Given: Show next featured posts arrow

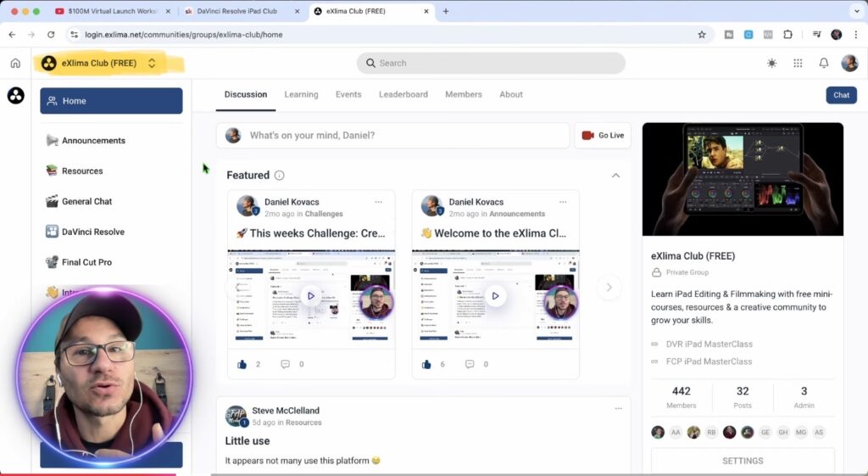Looking at the screenshot, I should pyautogui.click(x=609, y=287).
